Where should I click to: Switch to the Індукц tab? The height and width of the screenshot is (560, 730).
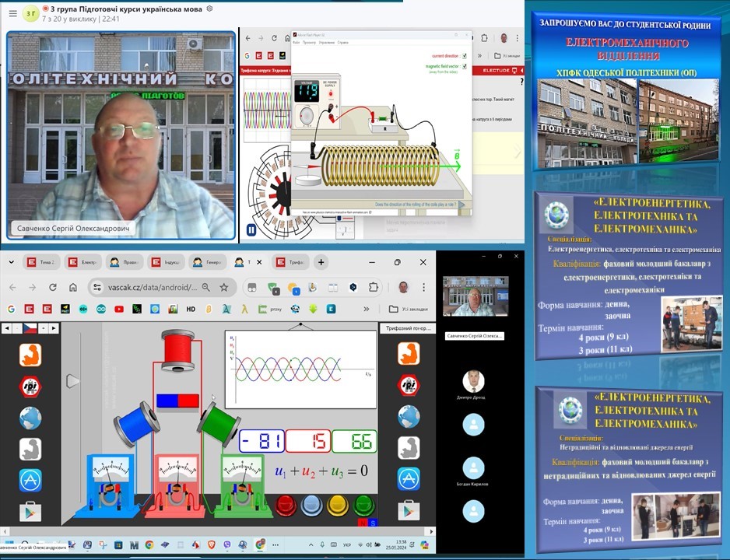(167, 262)
